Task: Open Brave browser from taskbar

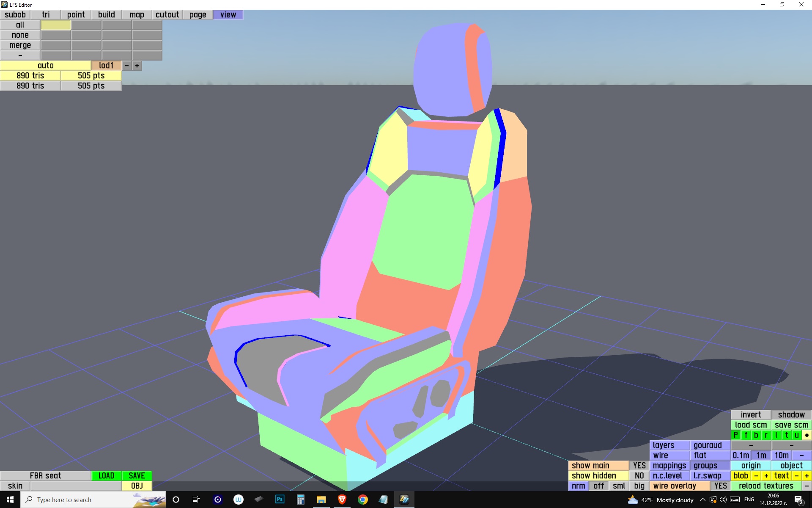Action: click(x=342, y=500)
